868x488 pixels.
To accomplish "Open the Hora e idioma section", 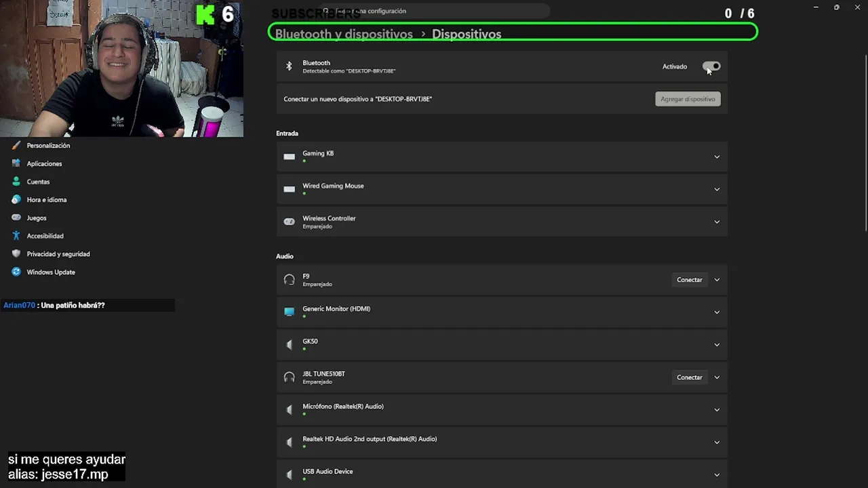I will pyautogui.click(x=46, y=200).
